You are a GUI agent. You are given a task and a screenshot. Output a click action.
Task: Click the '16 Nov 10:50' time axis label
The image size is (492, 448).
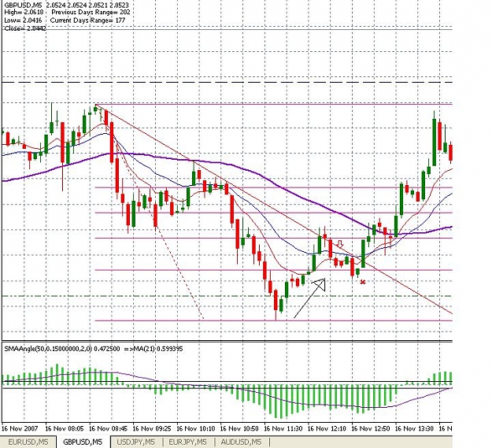[239, 428]
